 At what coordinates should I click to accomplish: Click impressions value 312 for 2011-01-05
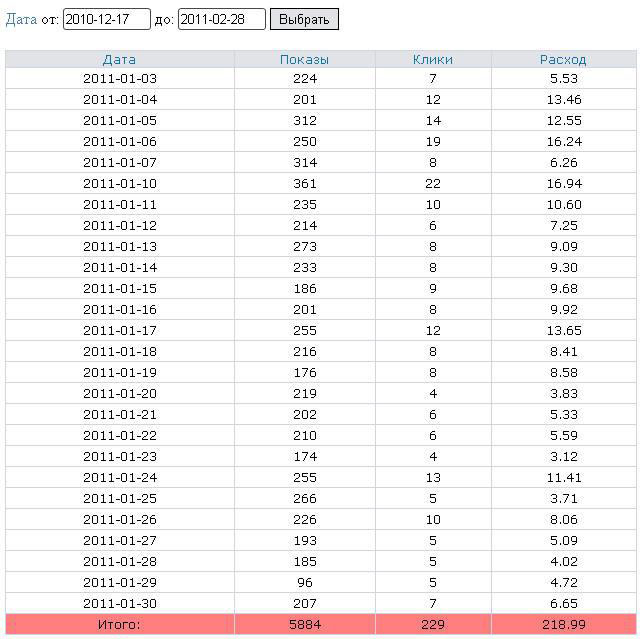tap(305, 121)
